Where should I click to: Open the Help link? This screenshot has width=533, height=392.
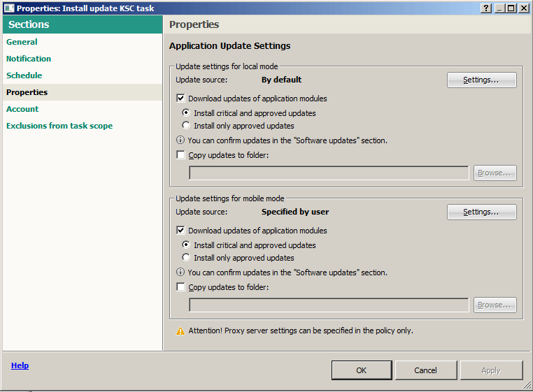tap(20, 365)
